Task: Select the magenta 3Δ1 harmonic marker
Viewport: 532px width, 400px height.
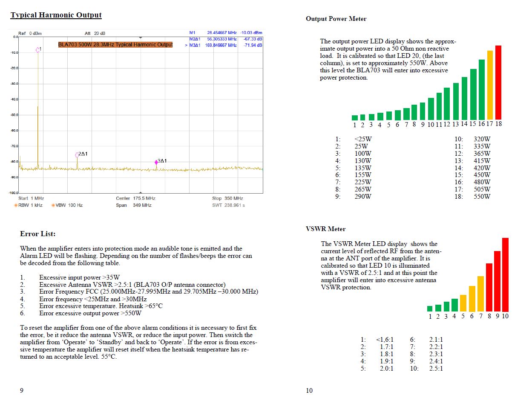Action: tap(156, 162)
